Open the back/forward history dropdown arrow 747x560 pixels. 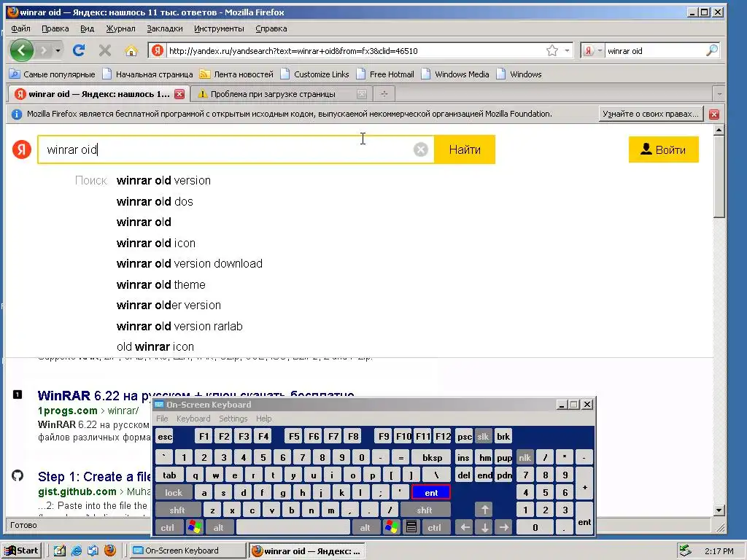(58, 50)
